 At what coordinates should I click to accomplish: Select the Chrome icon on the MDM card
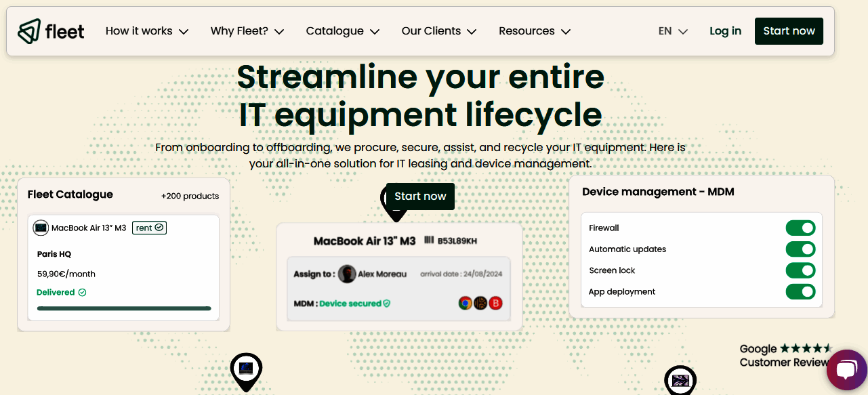pyautogui.click(x=466, y=303)
